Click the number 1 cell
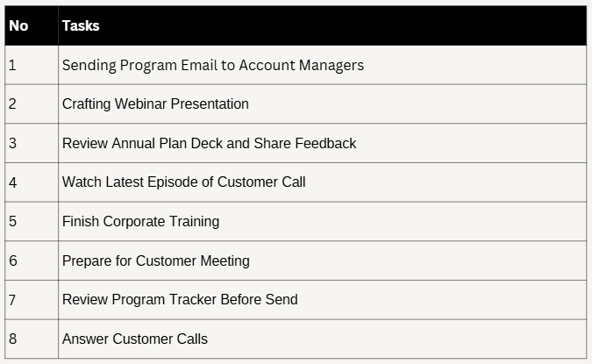The width and height of the screenshot is (592, 364). 31,65
